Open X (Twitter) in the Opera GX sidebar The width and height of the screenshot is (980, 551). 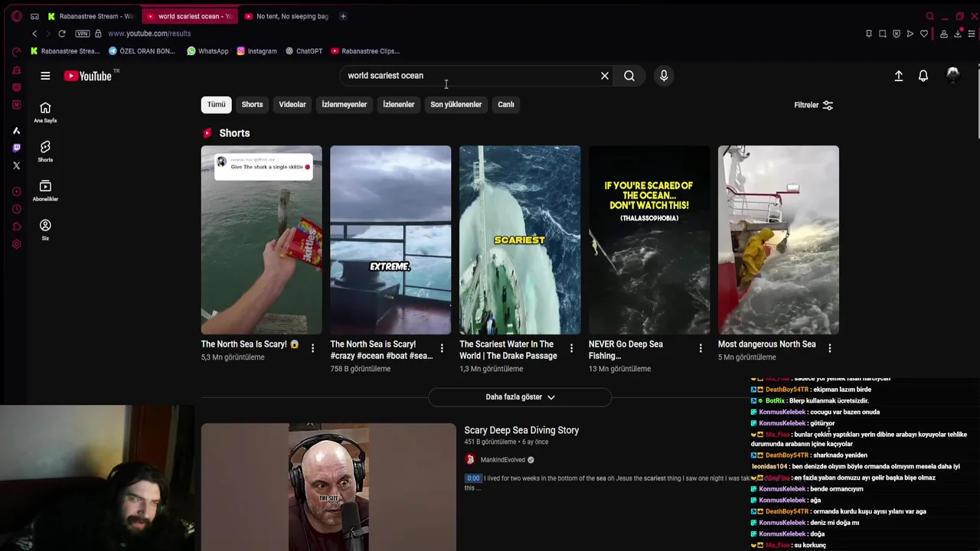coord(16,165)
